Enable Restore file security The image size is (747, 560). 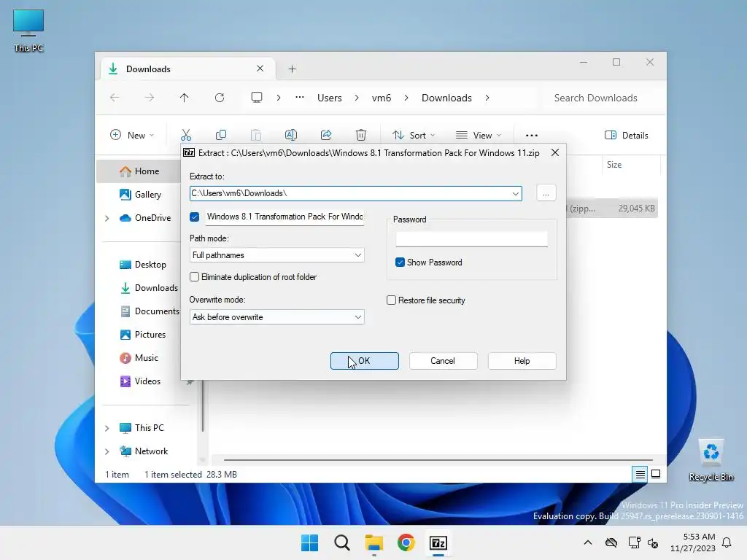(x=391, y=300)
